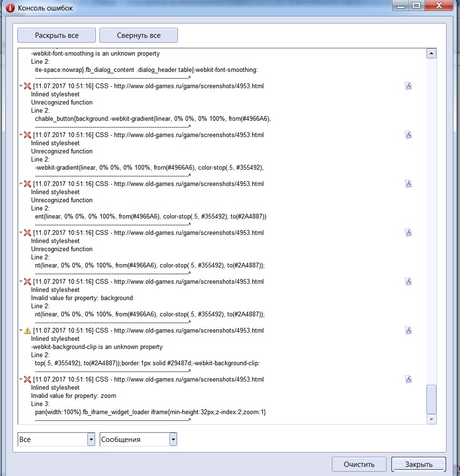Open source icon for invalid zoom entry
460x476 pixels.
[x=408, y=379]
